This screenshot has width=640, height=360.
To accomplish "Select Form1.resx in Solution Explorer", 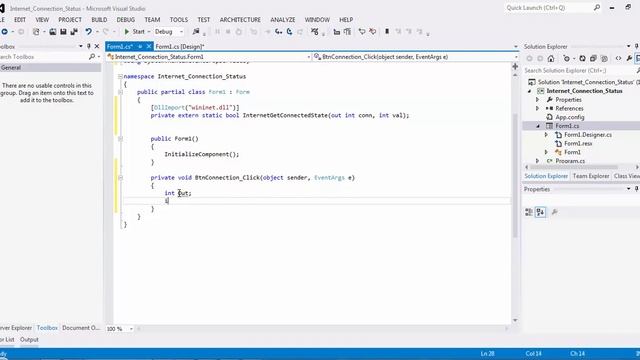I will click(578, 143).
